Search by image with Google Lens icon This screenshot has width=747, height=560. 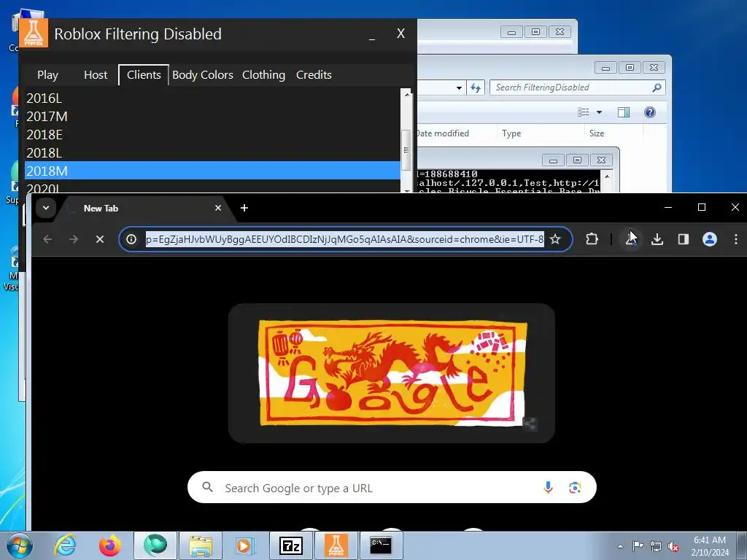click(575, 488)
